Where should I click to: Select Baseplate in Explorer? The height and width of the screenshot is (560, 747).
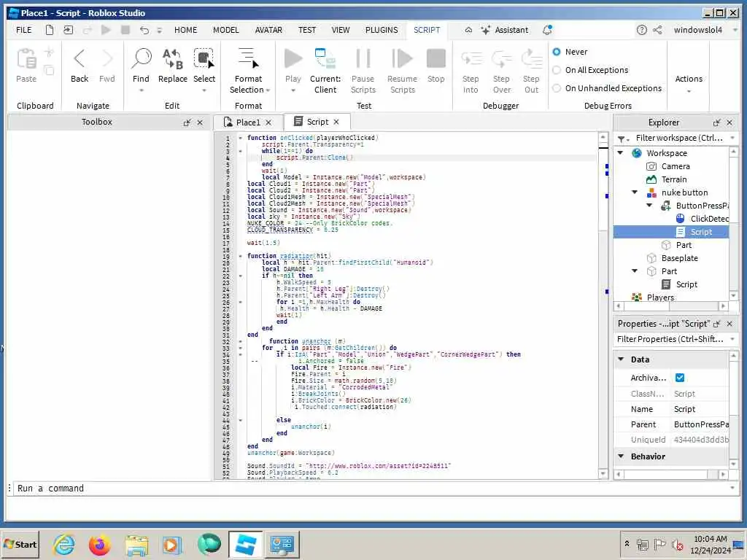click(679, 258)
